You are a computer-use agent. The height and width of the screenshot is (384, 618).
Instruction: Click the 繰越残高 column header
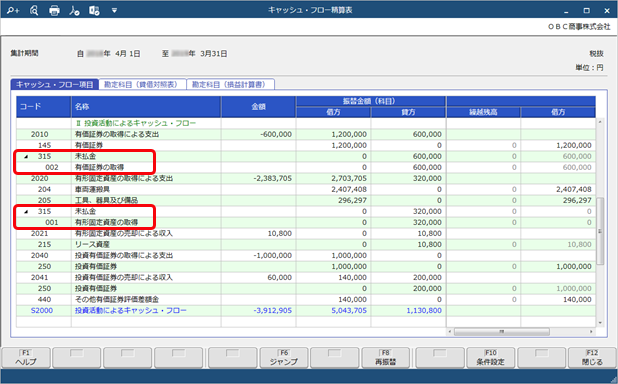pyautogui.click(x=483, y=112)
